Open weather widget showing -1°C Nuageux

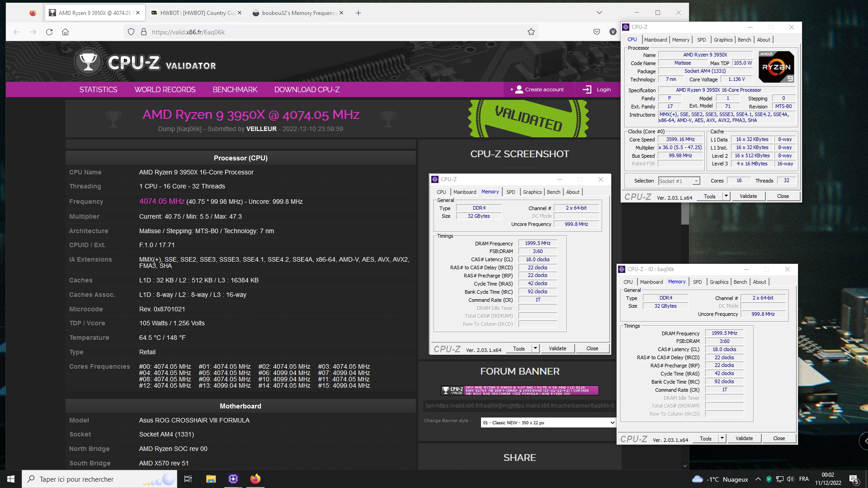[720, 479]
